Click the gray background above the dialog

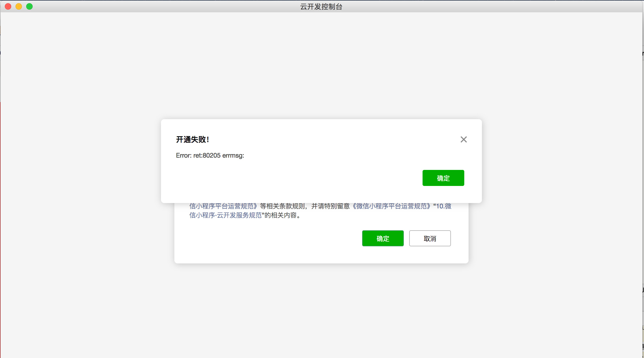click(x=321, y=67)
